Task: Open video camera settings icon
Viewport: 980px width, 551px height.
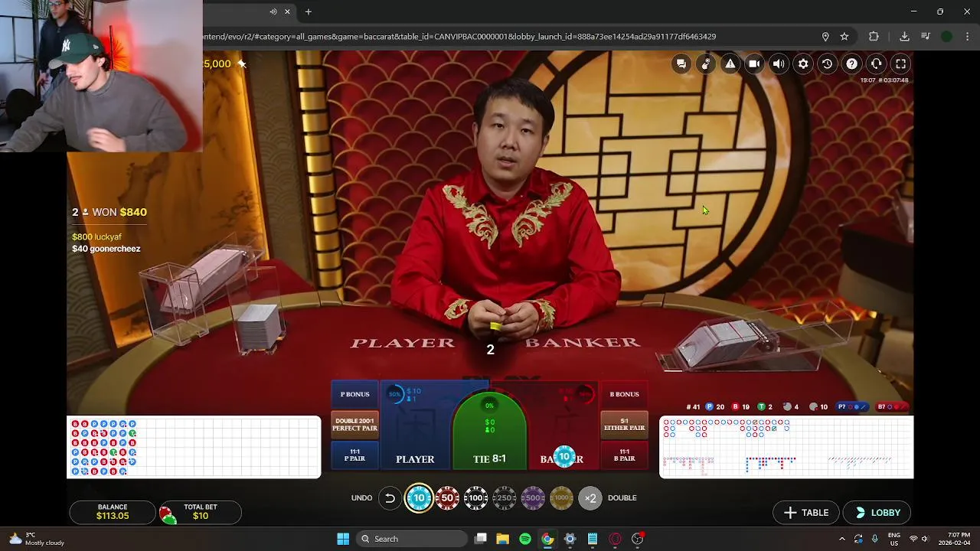Action: click(x=754, y=64)
